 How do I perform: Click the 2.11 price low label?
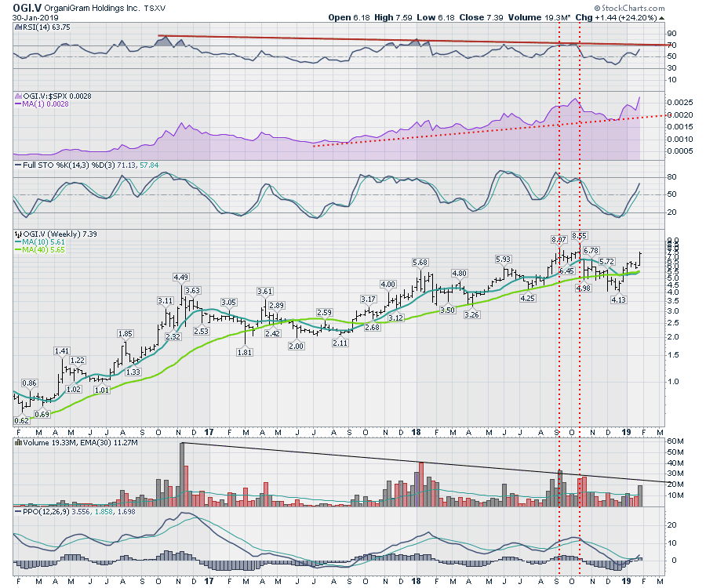pos(340,343)
